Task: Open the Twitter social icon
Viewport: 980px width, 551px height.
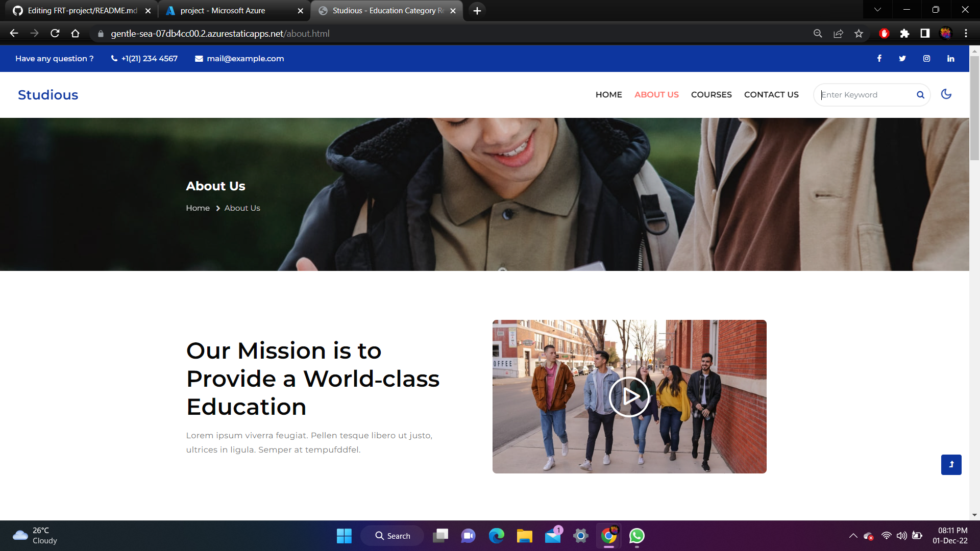Action: point(902,59)
